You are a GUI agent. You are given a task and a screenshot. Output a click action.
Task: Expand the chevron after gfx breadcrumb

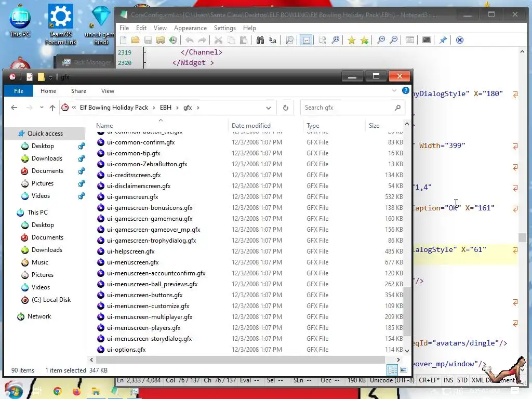(198, 108)
